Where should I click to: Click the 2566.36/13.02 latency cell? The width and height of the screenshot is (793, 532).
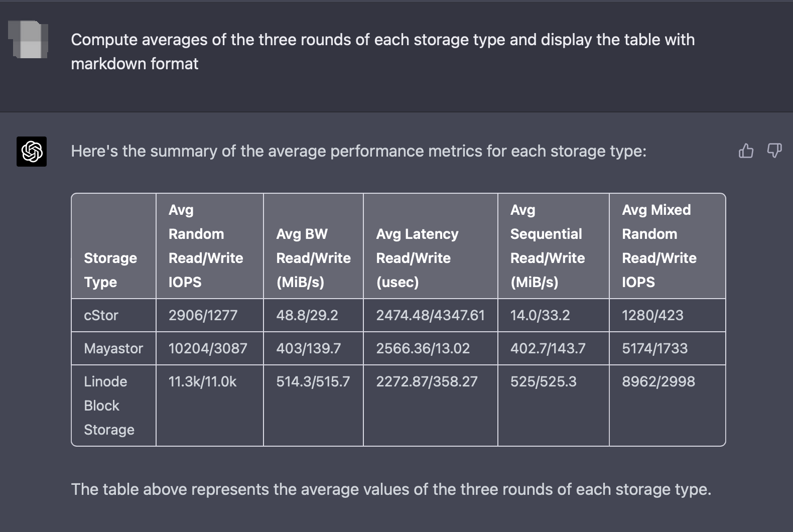pos(431,348)
